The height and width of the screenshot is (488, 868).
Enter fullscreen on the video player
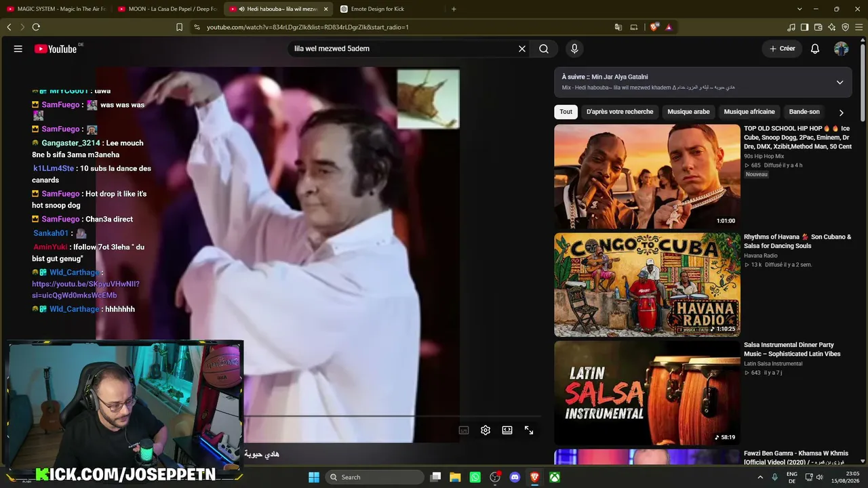pos(529,430)
